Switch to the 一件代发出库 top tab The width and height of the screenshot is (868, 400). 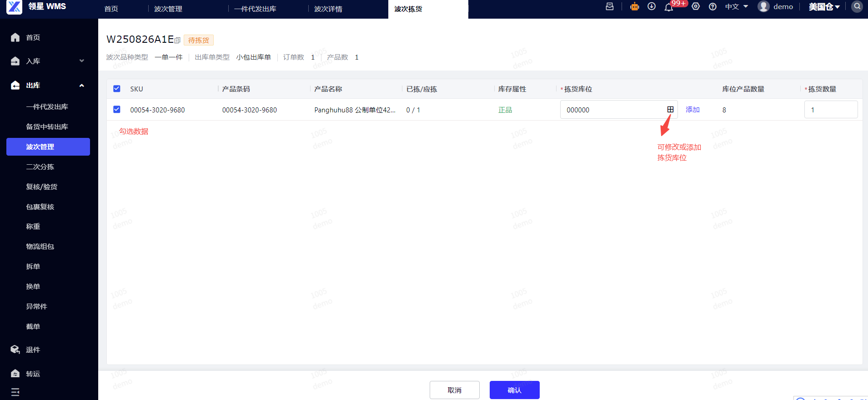pos(255,9)
